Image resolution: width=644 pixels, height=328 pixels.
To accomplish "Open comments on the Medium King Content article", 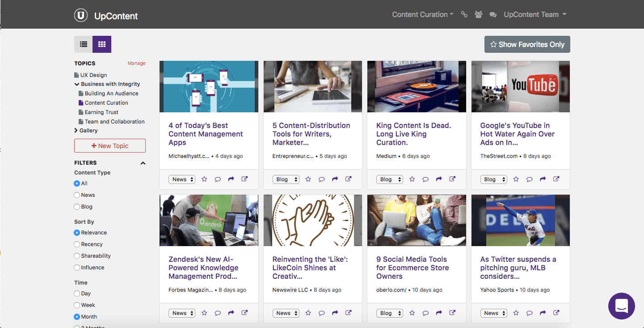I will [425, 179].
